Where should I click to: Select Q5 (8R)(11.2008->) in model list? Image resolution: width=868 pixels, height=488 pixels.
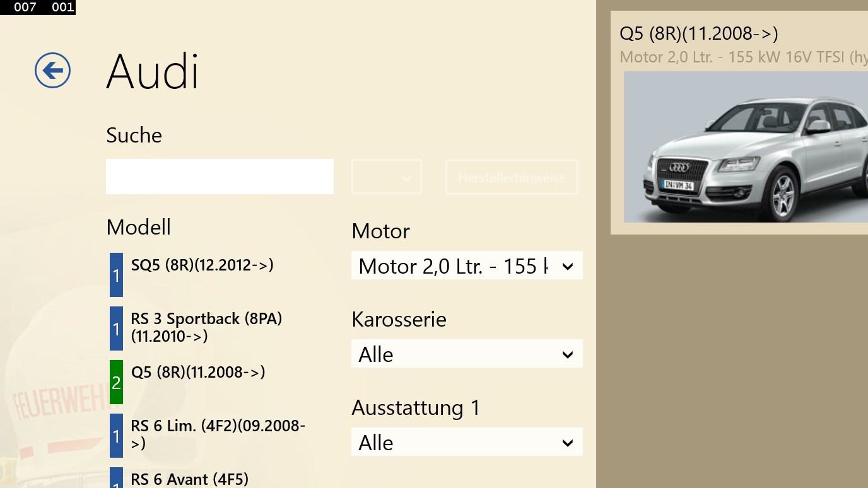198,373
